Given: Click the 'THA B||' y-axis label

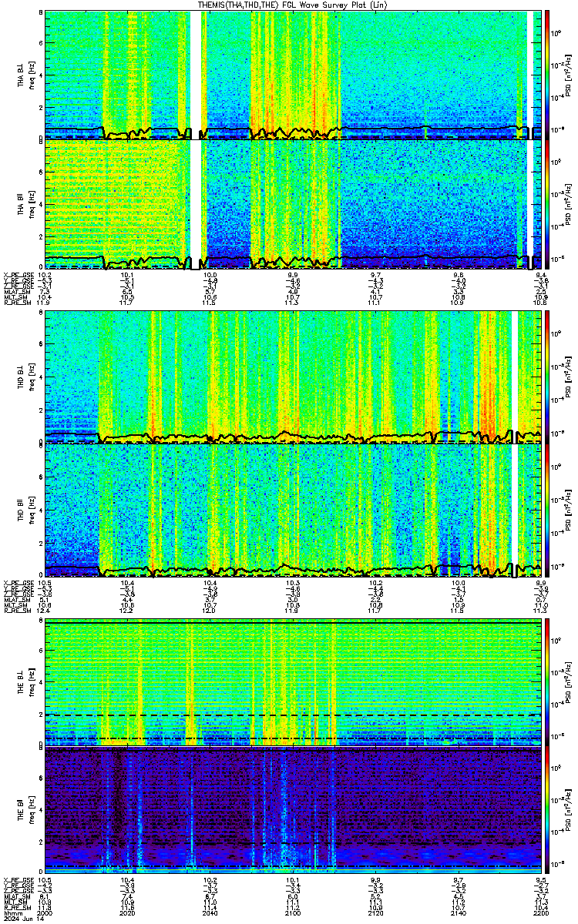Looking at the screenshot, I should pyautogui.click(x=22, y=203).
